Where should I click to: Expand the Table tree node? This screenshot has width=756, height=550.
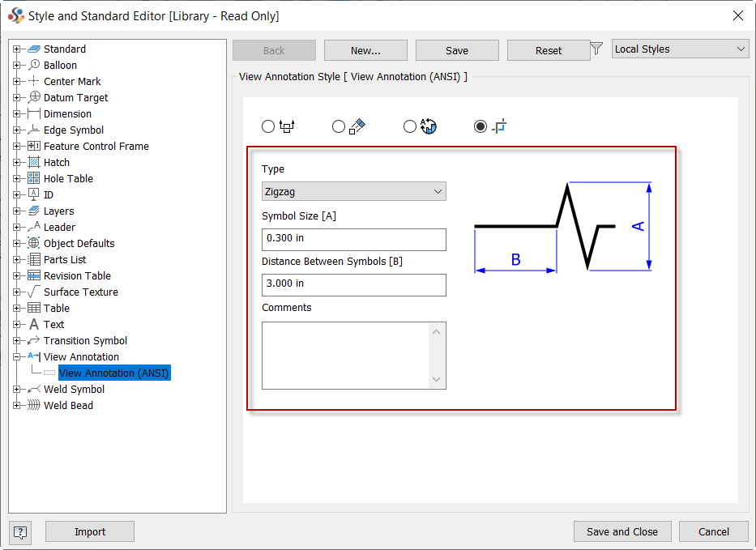(16, 308)
